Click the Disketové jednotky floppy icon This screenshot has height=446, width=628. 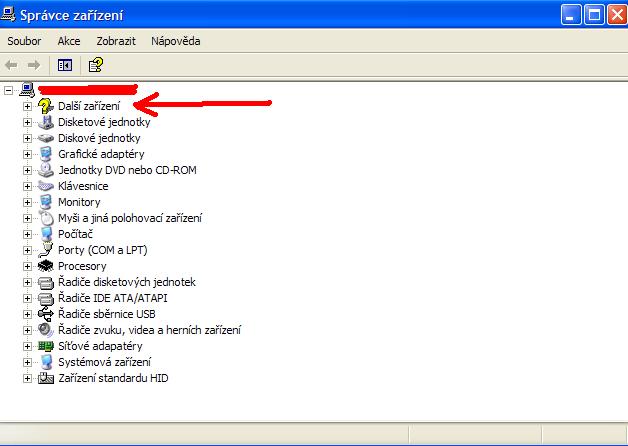pyautogui.click(x=46, y=122)
